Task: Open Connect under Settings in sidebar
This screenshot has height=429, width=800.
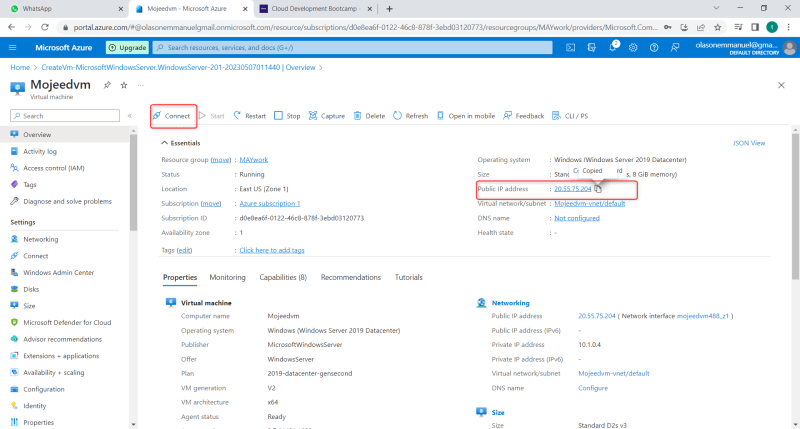Action: tap(36, 256)
